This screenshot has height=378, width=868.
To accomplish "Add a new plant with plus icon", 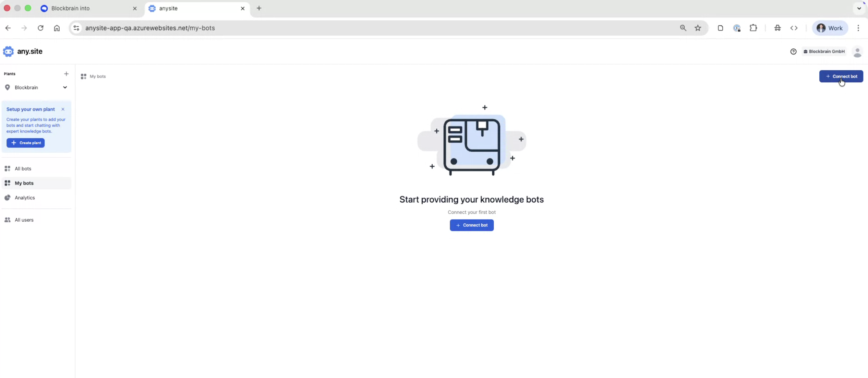I will pyautogui.click(x=66, y=74).
